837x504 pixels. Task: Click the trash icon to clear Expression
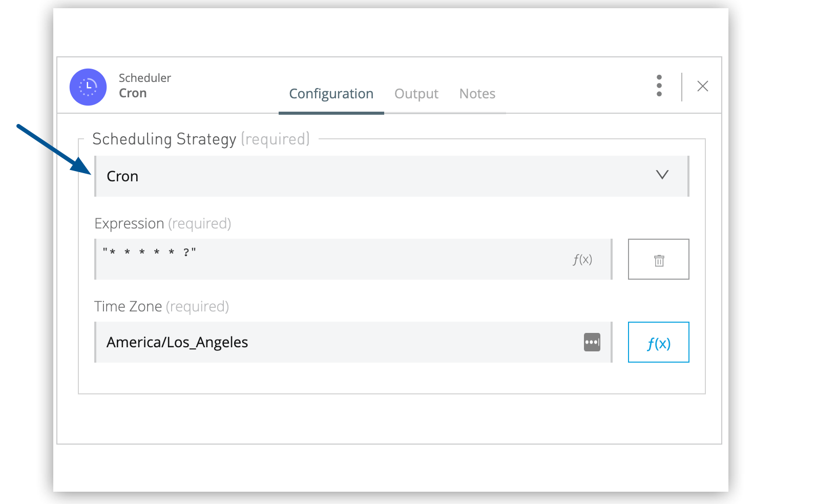(658, 259)
